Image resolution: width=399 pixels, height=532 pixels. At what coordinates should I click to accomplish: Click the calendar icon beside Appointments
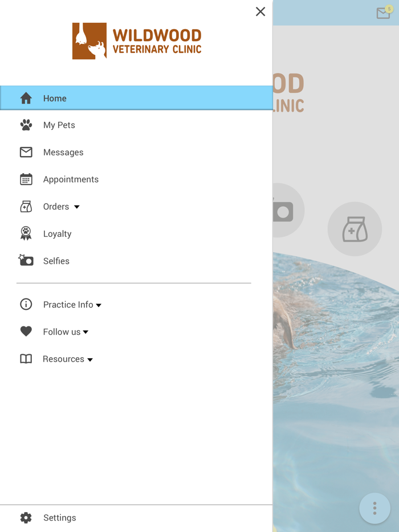[26, 179]
